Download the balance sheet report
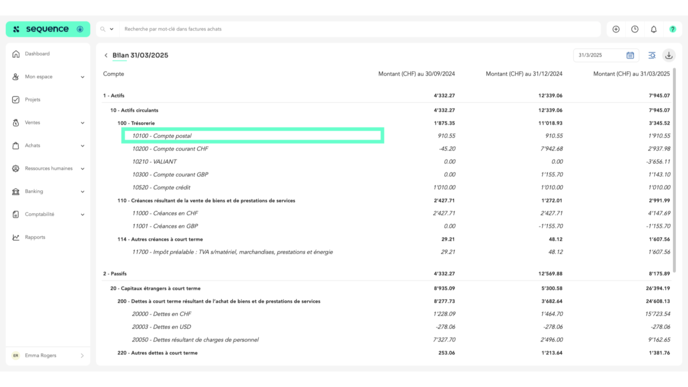This screenshot has width=688, height=387. coord(669,55)
